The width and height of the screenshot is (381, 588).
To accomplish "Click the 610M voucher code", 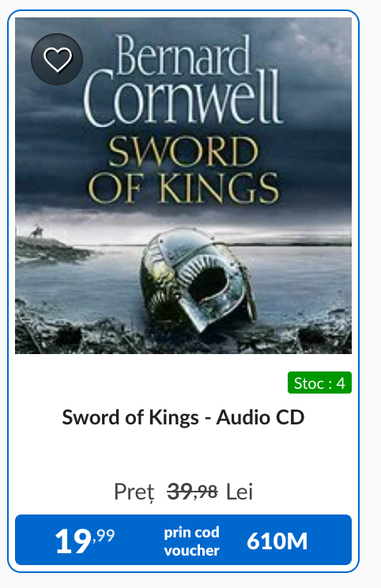I will coord(277,541).
